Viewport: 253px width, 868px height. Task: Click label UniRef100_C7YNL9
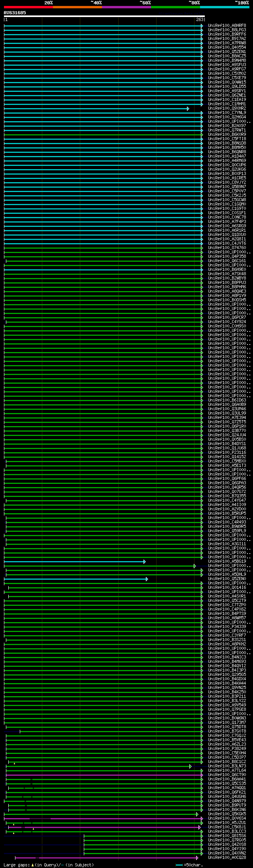(x=227, y=113)
